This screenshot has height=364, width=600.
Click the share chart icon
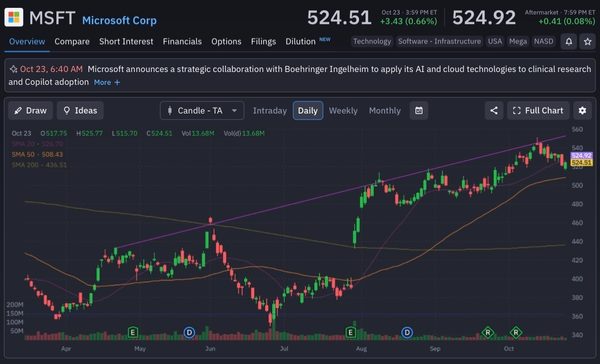click(494, 111)
